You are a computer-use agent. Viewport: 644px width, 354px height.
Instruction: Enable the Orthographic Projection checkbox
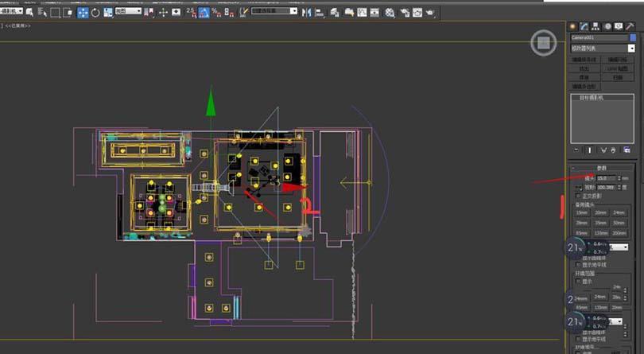[x=577, y=196]
